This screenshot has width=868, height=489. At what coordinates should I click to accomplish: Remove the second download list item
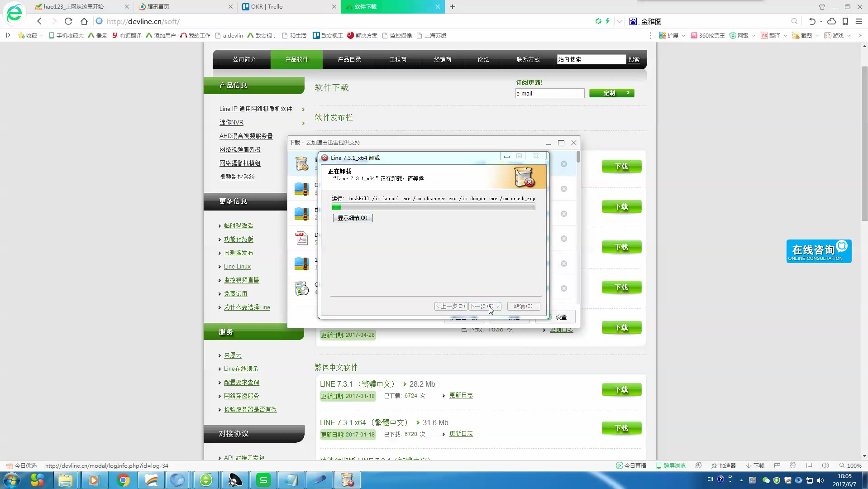coord(564,189)
